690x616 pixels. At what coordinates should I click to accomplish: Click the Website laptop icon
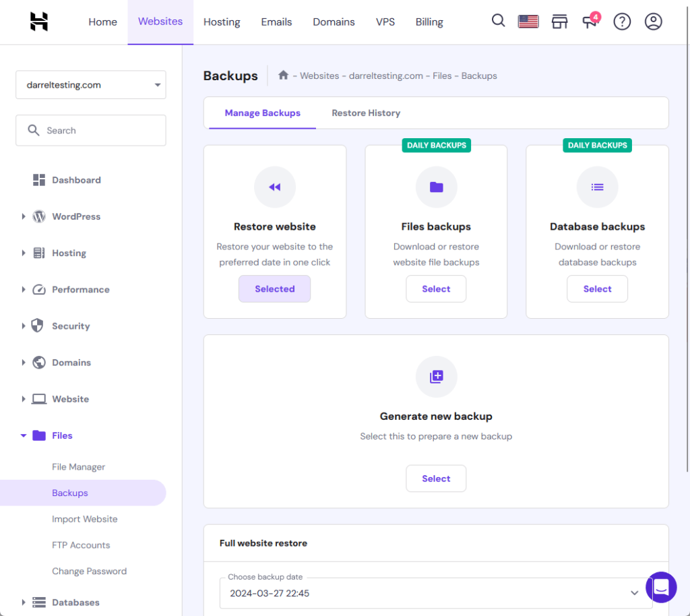[38, 399]
